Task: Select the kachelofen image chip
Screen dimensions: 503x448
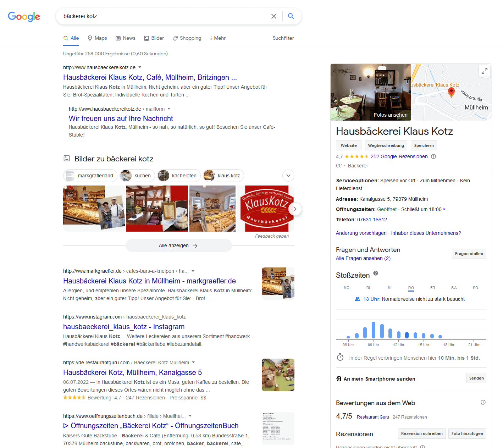Action: coord(179,176)
